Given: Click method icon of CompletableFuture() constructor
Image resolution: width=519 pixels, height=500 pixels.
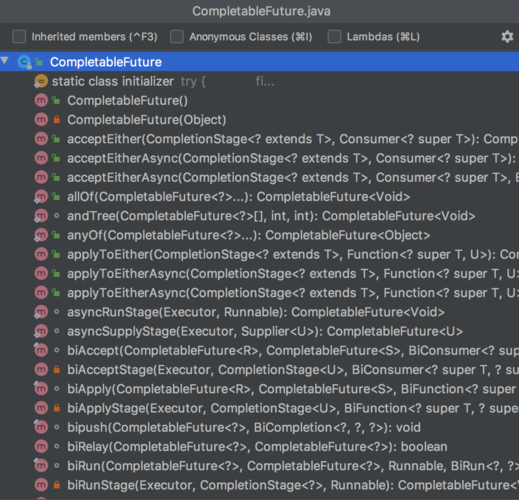Looking at the screenshot, I should (x=41, y=100).
